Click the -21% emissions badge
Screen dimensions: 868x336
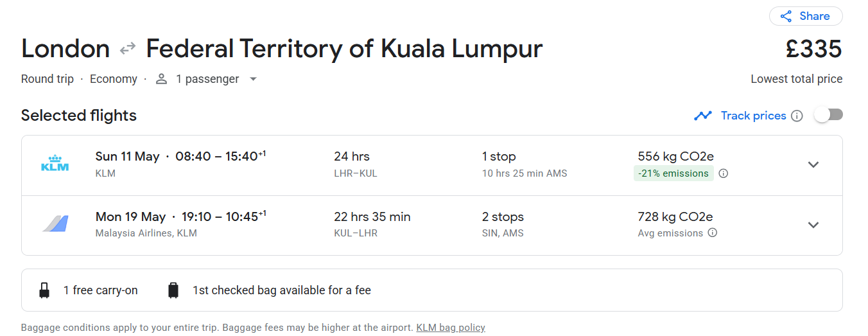coord(673,173)
